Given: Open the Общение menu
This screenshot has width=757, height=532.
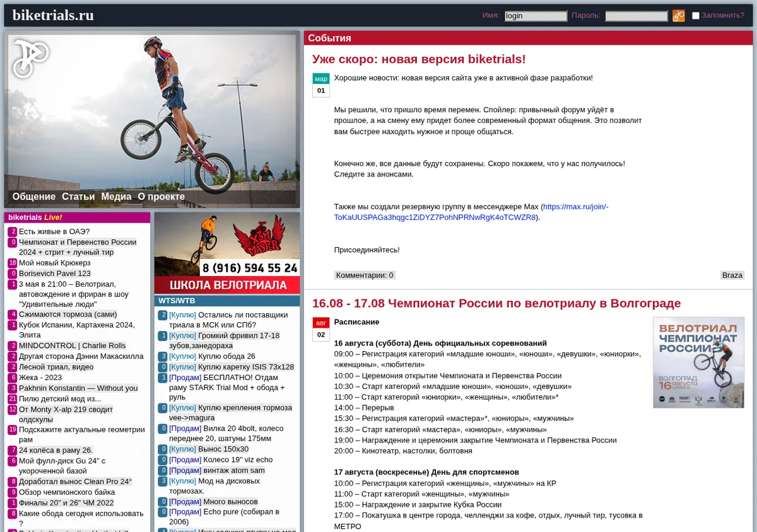Looking at the screenshot, I should pyautogui.click(x=34, y=197).
